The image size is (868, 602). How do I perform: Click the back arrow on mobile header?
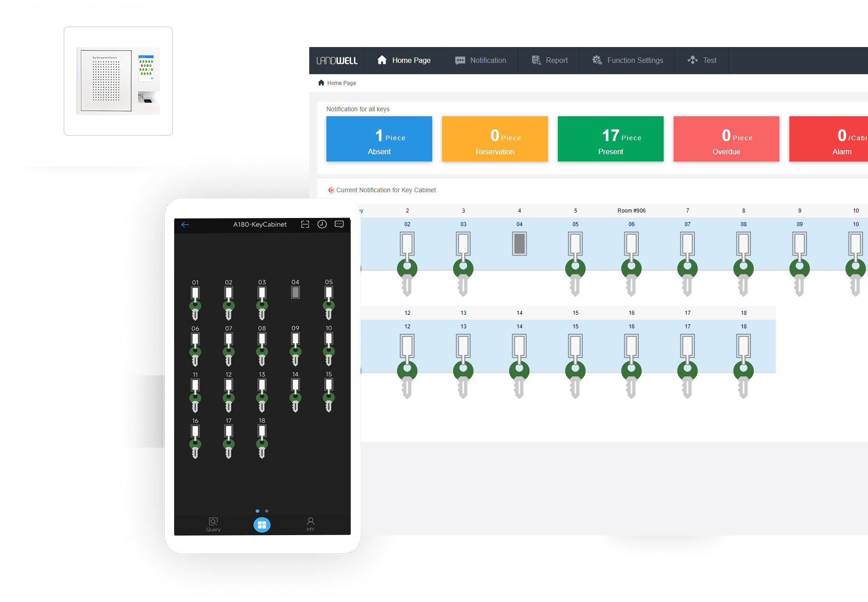185,224
